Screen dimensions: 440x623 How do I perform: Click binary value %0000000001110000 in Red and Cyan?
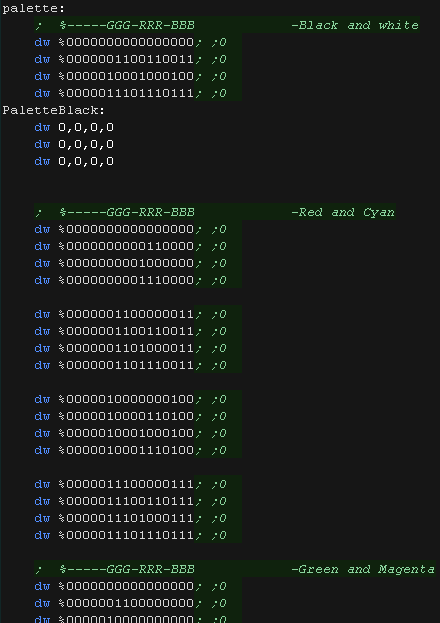click(x=126, y=281)
